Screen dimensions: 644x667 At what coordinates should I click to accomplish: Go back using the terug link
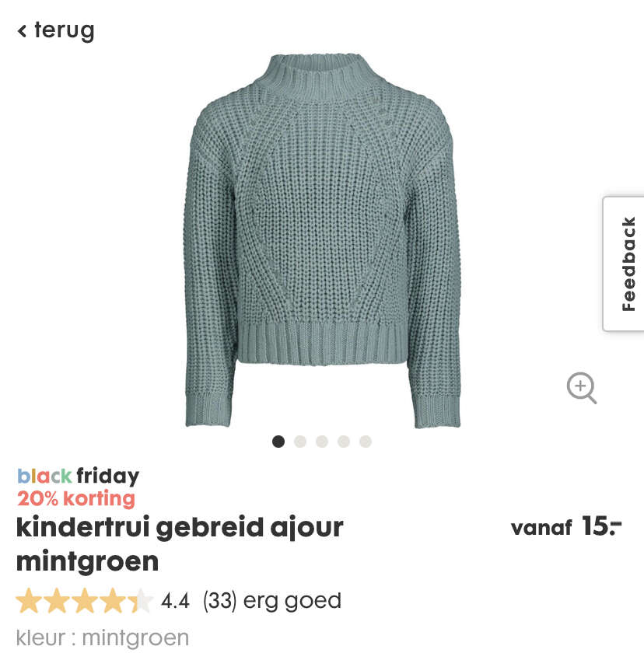tap(56, 30)
